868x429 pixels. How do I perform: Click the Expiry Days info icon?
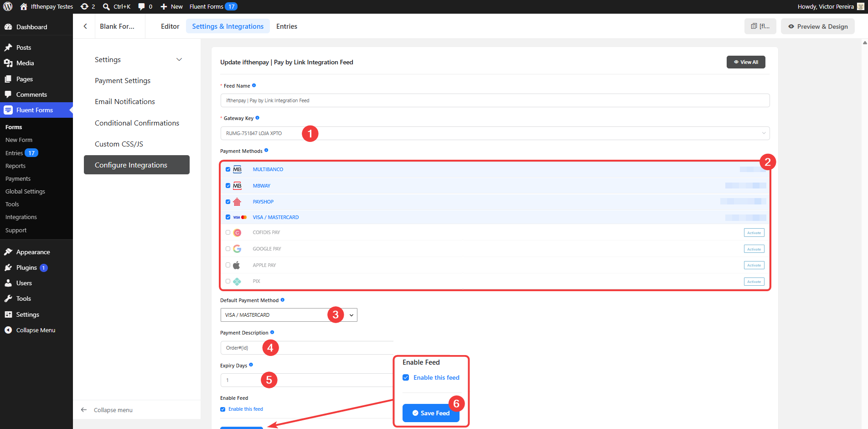click(251, 365)
